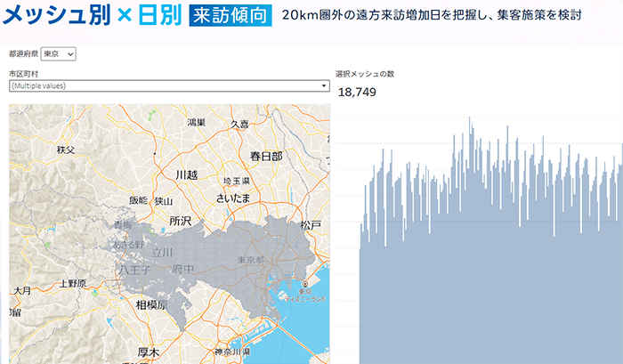Click the 来訪傾向 title badge
623x364 pixels.
point(231,16)
